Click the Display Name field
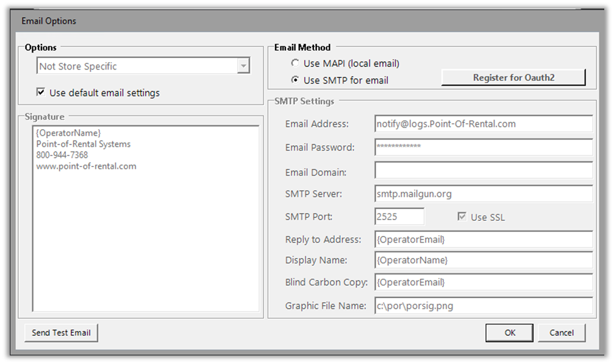 483,260
